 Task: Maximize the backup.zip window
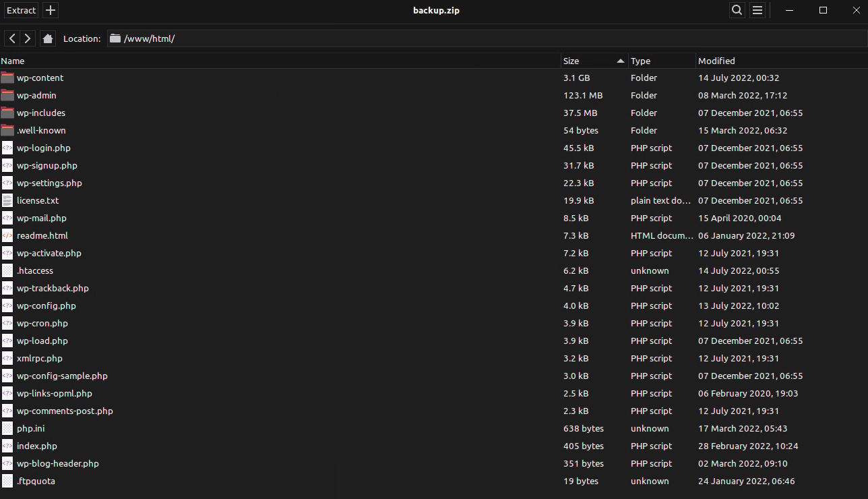tap(823, 10)
